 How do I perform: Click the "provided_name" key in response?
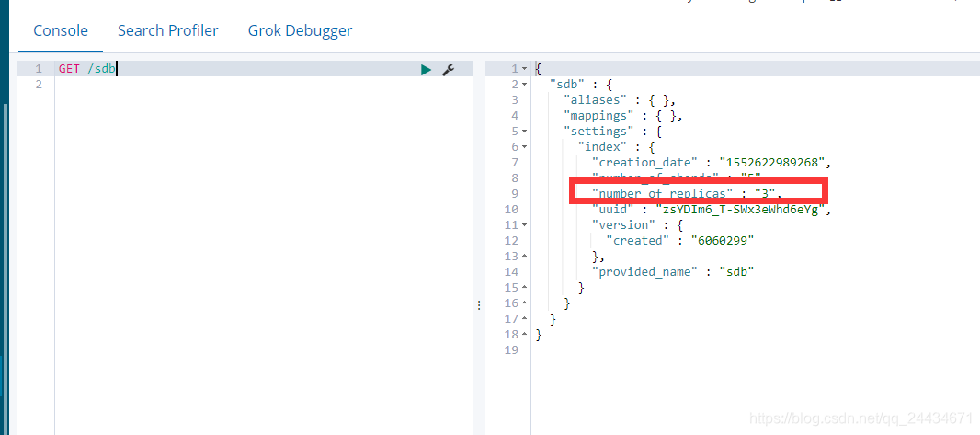coord(644,272)
